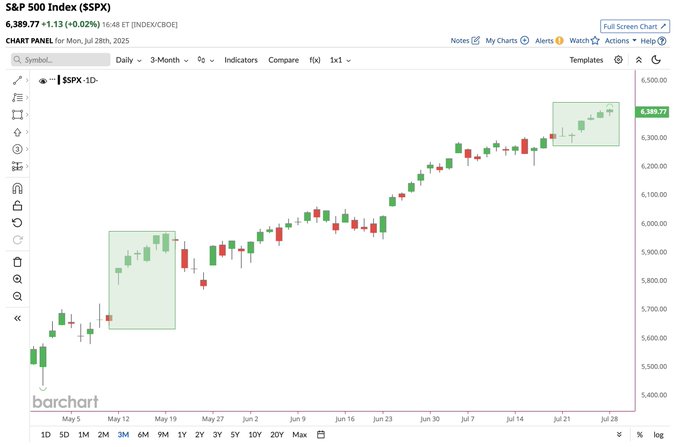Viewport: 680px width, 447px height.
Task: Select the trend line drawing tool
Action: [17, 80]
